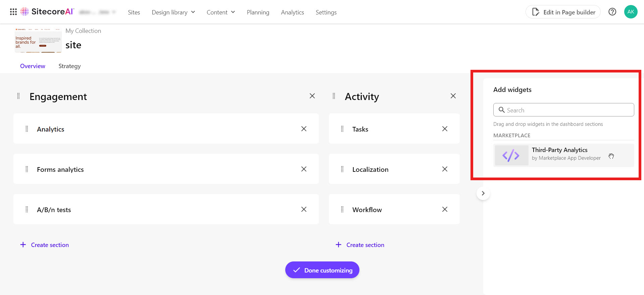Remove the Activity section
Image resolution: width=644 pixels, height=295 pixels.
click(x=453, y=96)
